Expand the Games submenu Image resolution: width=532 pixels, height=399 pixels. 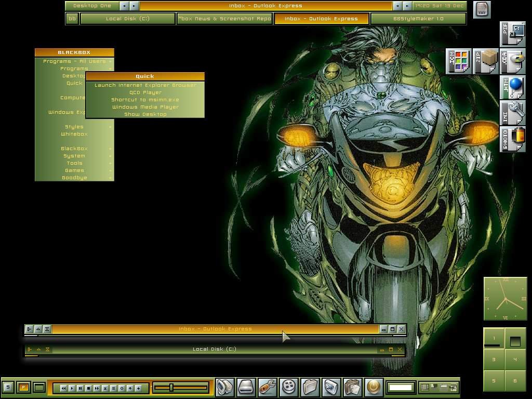coord(74,170)
